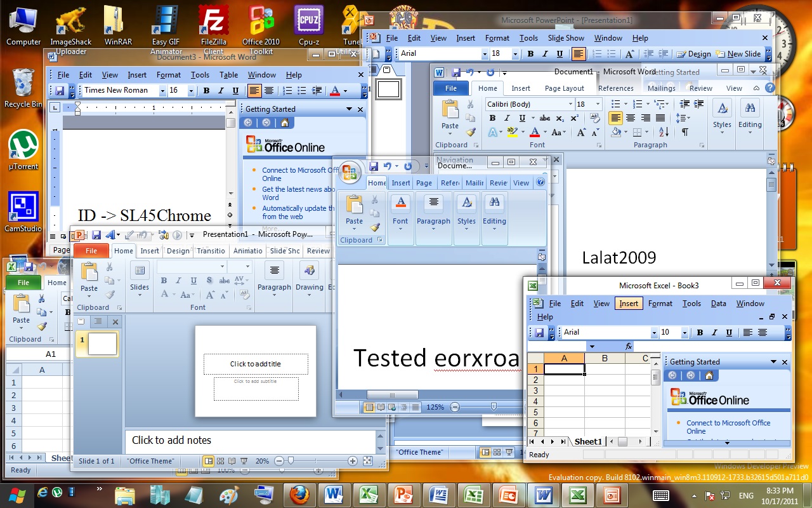Open Arial font dropdown in Excel Book3
The width and height of the screenshot is (812, 508).
[654, 333]
